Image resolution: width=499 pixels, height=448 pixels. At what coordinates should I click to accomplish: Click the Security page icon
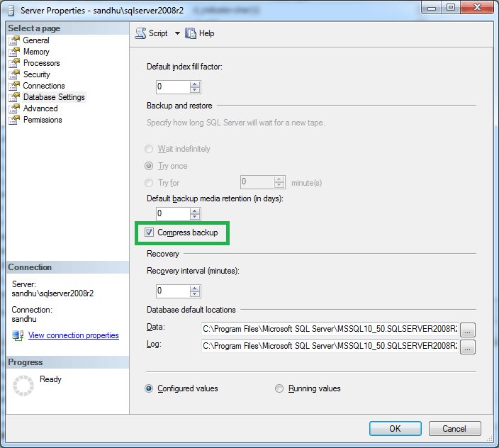[14, 74]
